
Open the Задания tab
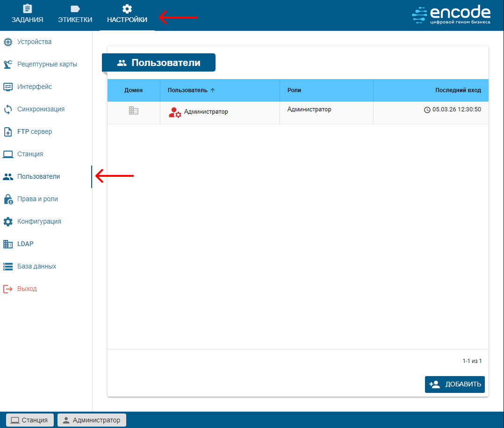coord(27,15)
